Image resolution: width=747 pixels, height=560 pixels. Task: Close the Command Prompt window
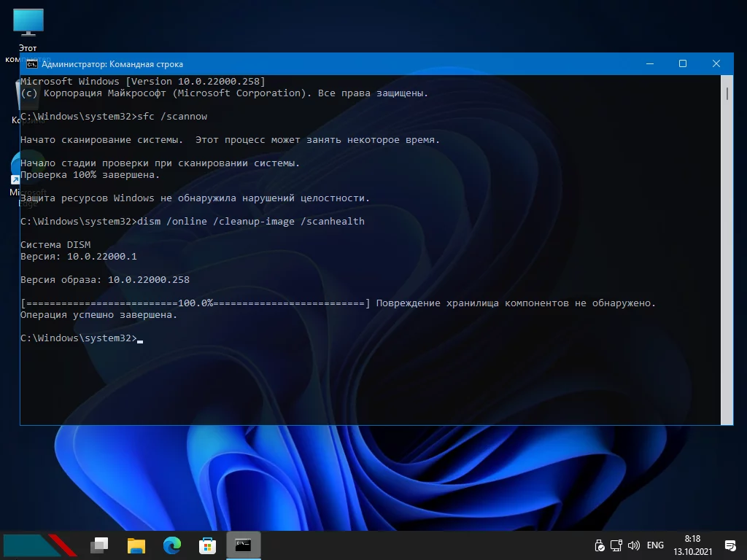(x=716, y=64)
